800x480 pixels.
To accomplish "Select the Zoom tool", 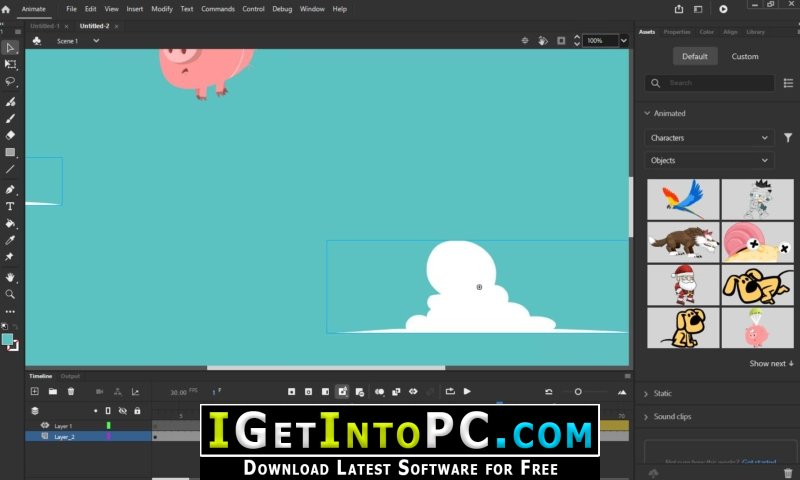I will pos(10,294).
